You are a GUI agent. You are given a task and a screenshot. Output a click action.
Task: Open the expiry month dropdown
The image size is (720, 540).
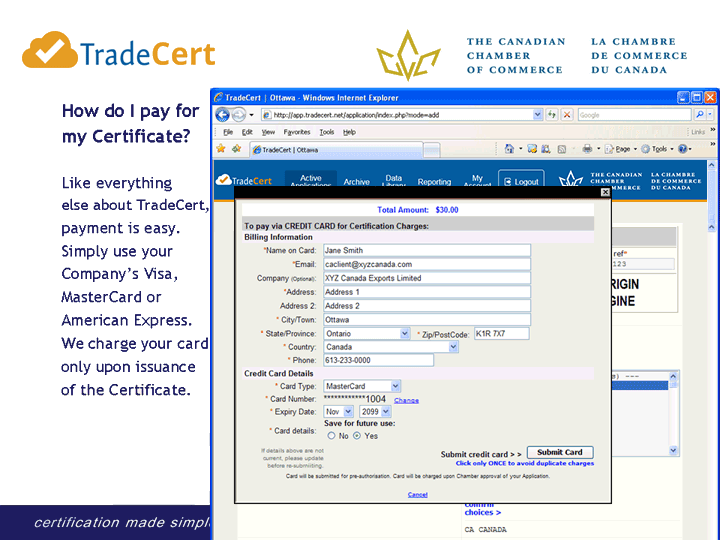coord(338,411)
